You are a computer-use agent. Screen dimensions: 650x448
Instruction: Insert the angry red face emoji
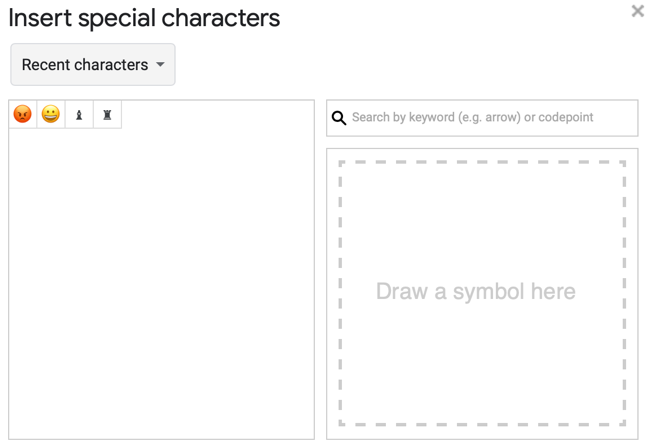[x=23, y=115]
